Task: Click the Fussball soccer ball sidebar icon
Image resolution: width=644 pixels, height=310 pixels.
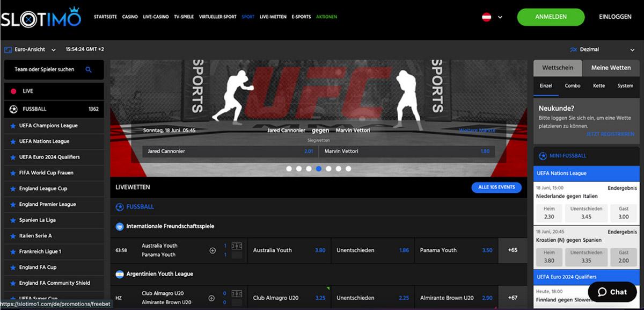Action: (13, 109)
